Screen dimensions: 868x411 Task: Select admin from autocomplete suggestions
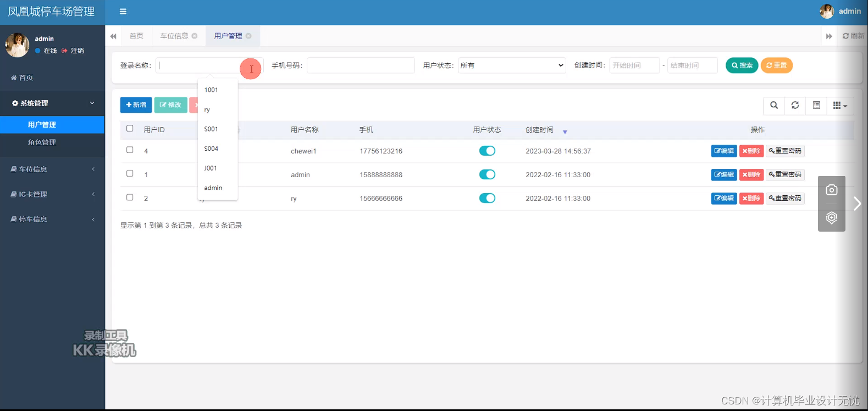point(217,188)
